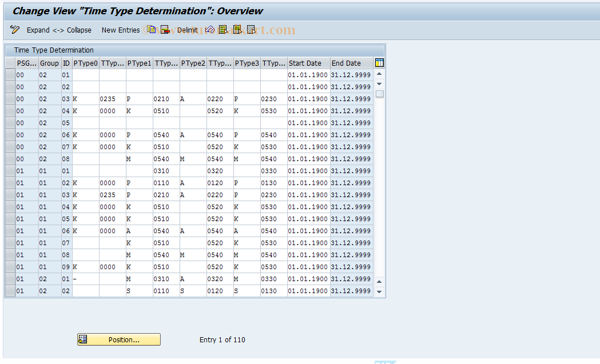Click the PType3 column header
The image size is (600, 364).
[x=247, y=63]
